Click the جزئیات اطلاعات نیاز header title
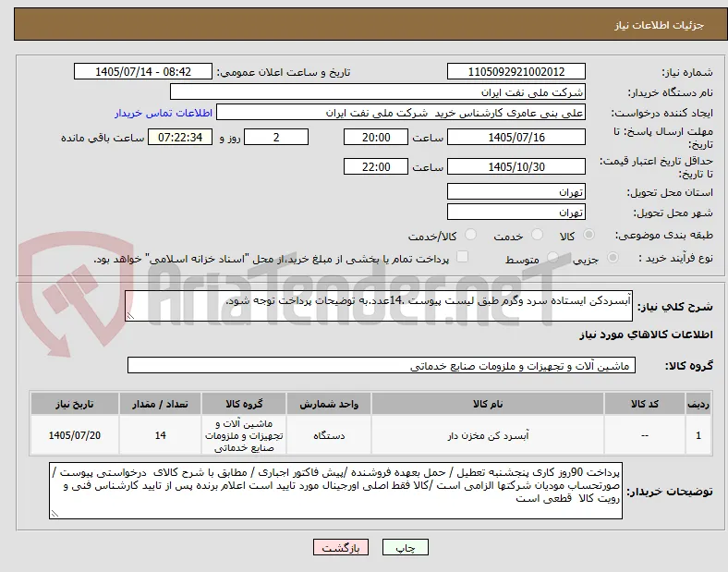The width and height of the screenshot is (728, 572). click(x=660, y=25)
